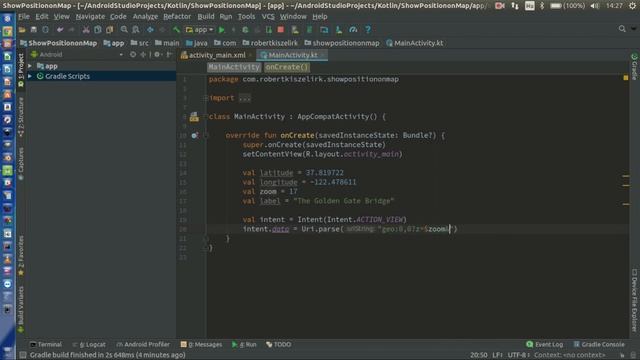Click the java folder breadcrumb
640x360 pixels.
click(196, 43)
